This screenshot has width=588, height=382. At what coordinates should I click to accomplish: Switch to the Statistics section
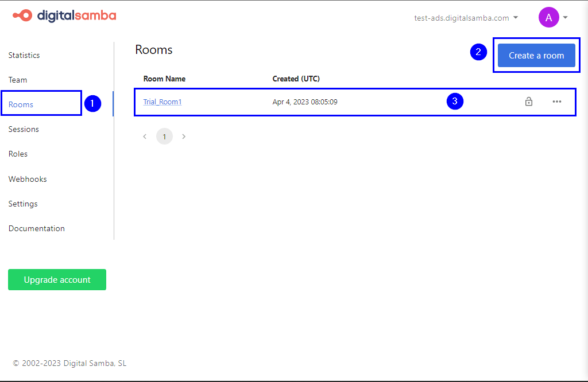24,55
